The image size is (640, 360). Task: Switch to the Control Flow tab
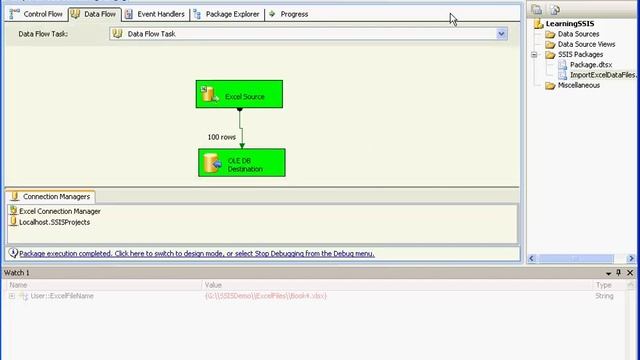[36, 14]
